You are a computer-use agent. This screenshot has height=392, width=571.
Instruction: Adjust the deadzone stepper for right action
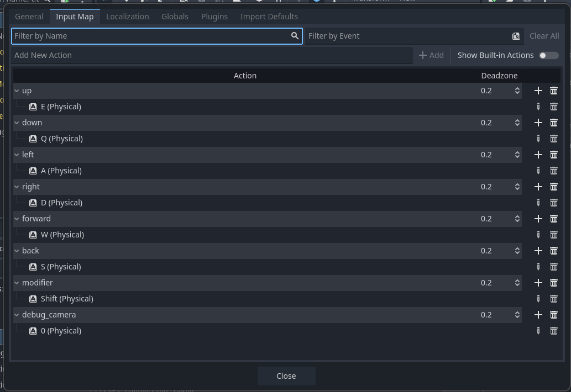[517, 187]
